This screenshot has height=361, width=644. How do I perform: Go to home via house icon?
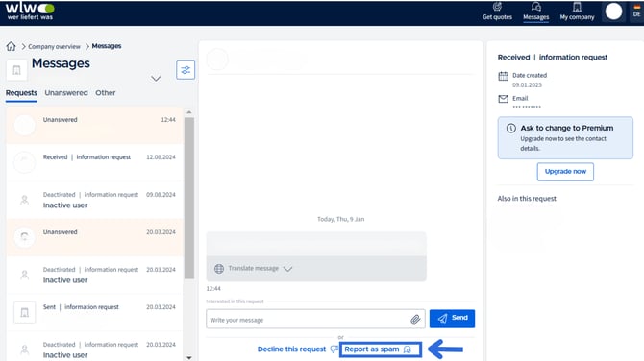[12, 46]
